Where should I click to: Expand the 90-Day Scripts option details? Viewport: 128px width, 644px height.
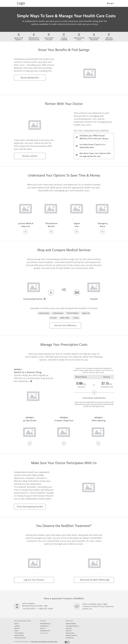click(29, 443)
